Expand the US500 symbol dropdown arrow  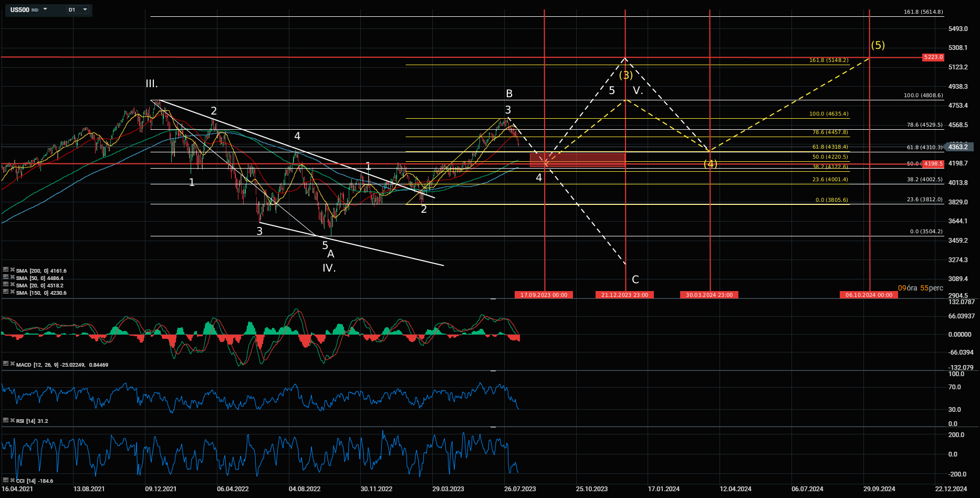coord(45,9)
